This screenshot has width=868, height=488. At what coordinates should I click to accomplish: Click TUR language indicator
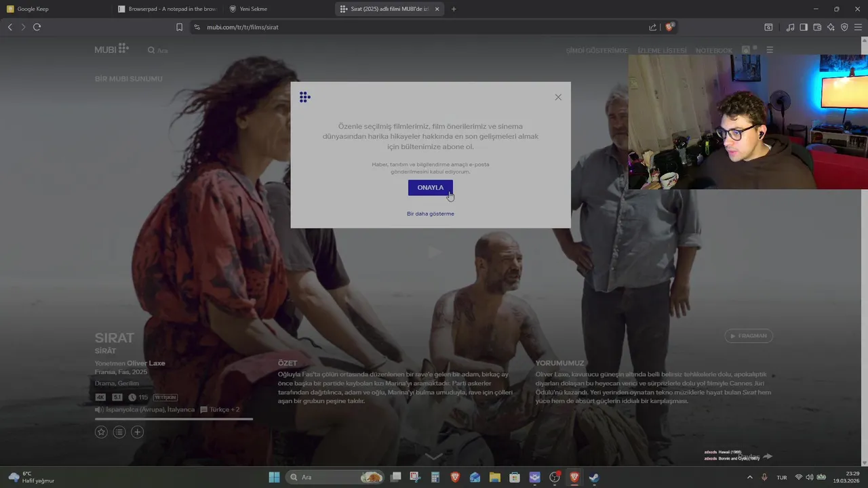(x=782, y=477)
